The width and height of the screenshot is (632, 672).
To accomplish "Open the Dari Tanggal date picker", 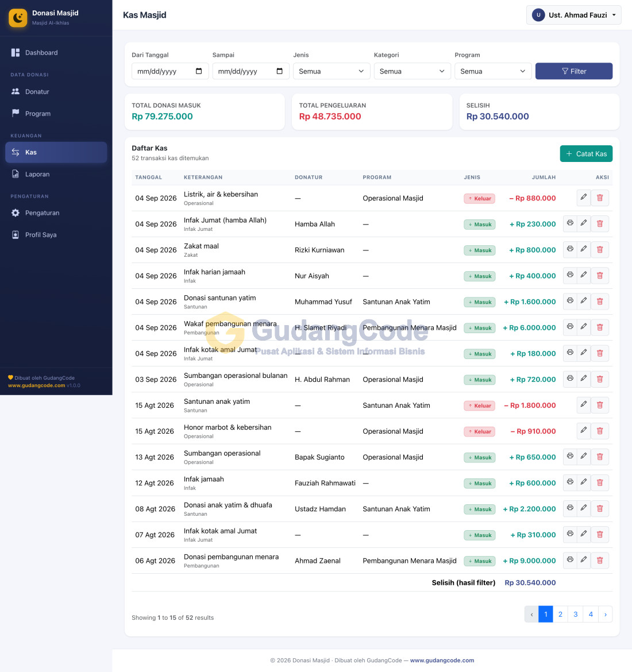I will [x=199, y=71].
